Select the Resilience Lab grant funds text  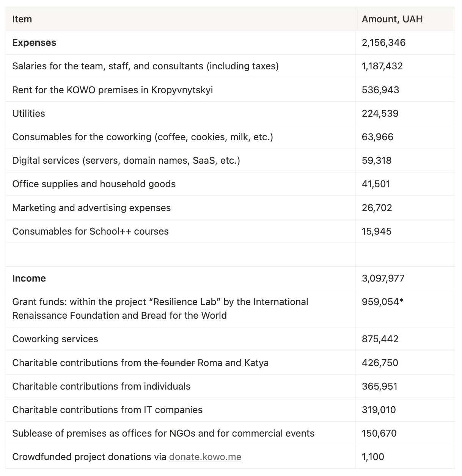160,308
